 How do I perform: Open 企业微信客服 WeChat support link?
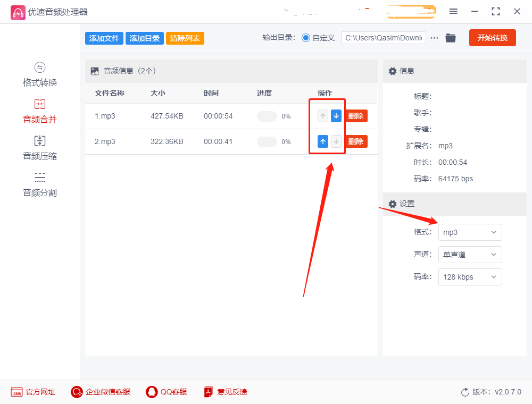click(101, 392)
